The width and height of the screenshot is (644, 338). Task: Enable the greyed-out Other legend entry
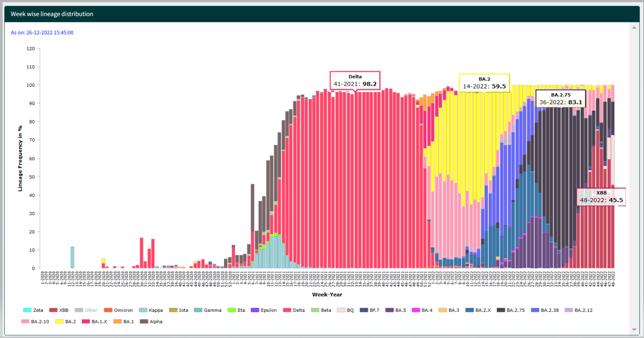(85, 310)
